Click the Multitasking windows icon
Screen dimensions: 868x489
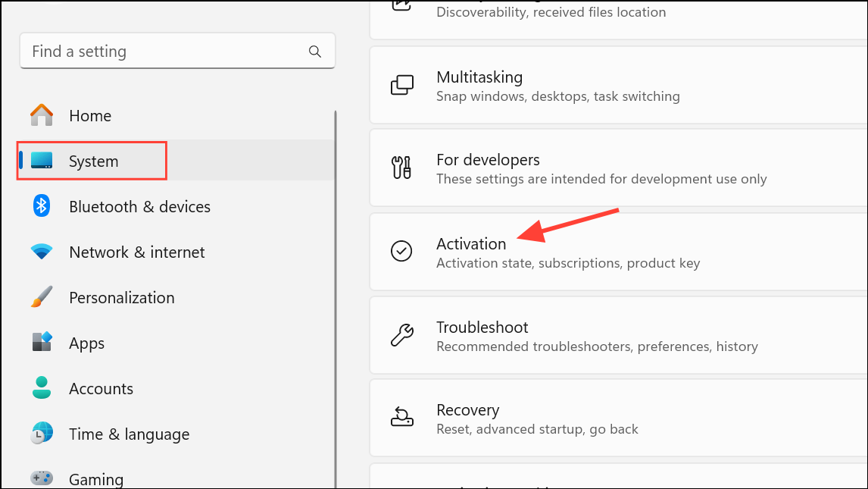point(401,86)
